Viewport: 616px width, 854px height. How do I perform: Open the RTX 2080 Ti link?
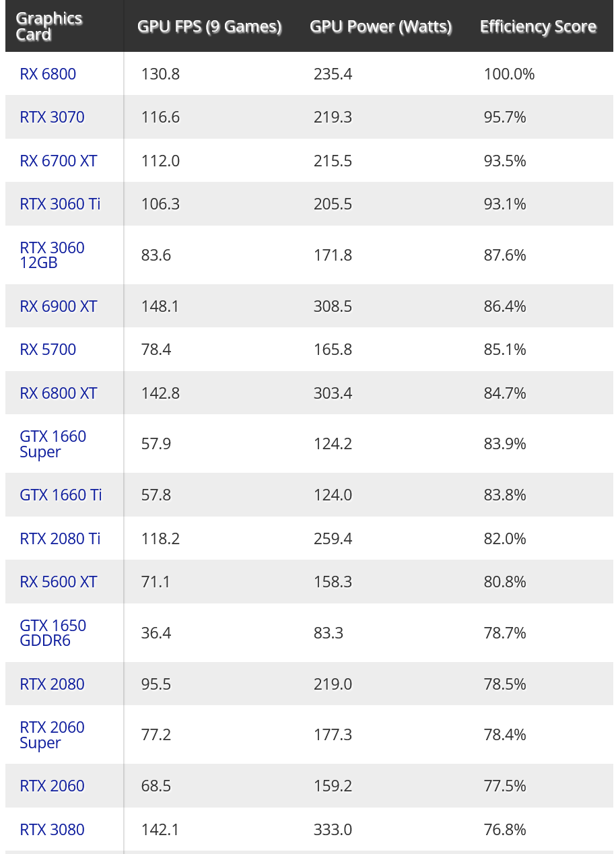[x=60, y=539]
